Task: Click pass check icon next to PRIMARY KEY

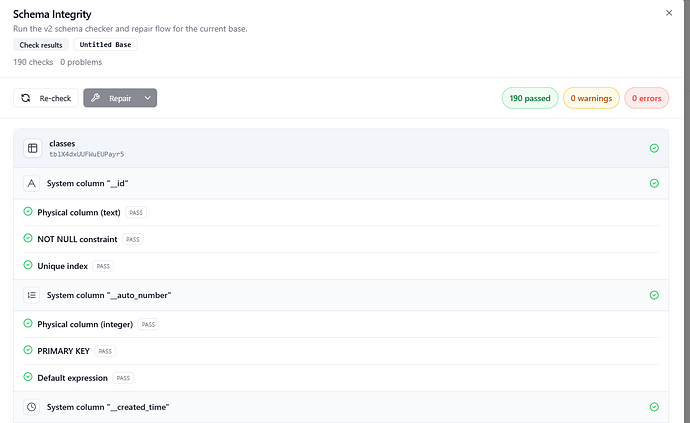Action: pyautogui.click(x=28, y=350)
